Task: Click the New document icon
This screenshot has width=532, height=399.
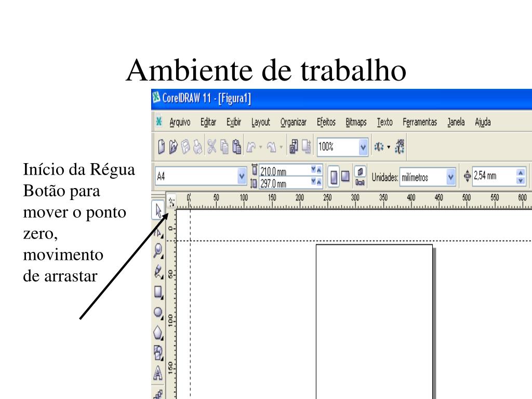Action: click(162, 147)
